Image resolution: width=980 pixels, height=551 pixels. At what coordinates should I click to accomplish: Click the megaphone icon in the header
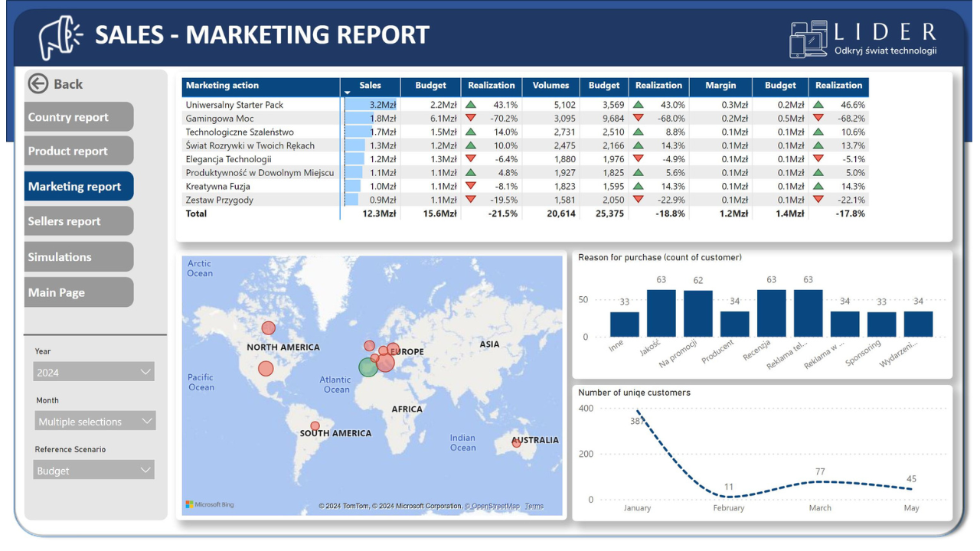(x=60, y=37)
